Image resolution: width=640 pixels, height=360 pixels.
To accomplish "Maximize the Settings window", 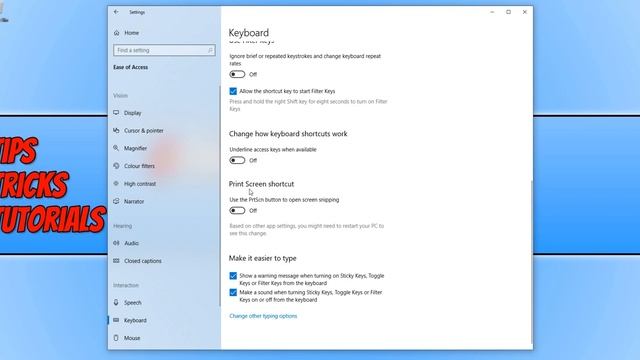I will click(509, 12).
